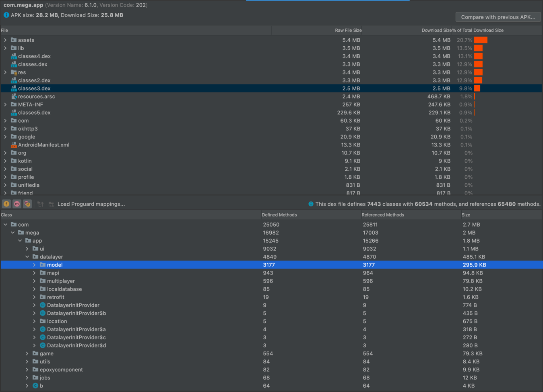Click the class b icon
This screenshot has height=392, width=543.
(35, 386)
